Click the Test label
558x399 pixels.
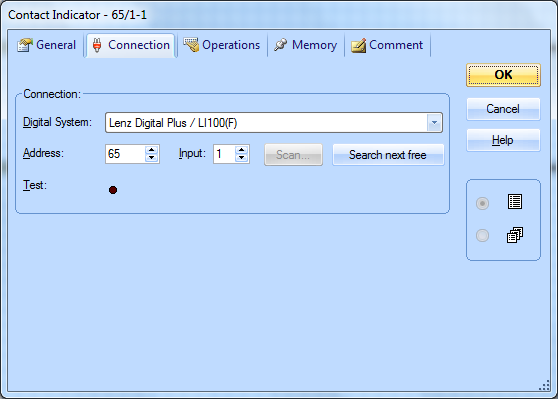[x=35, y=185]
